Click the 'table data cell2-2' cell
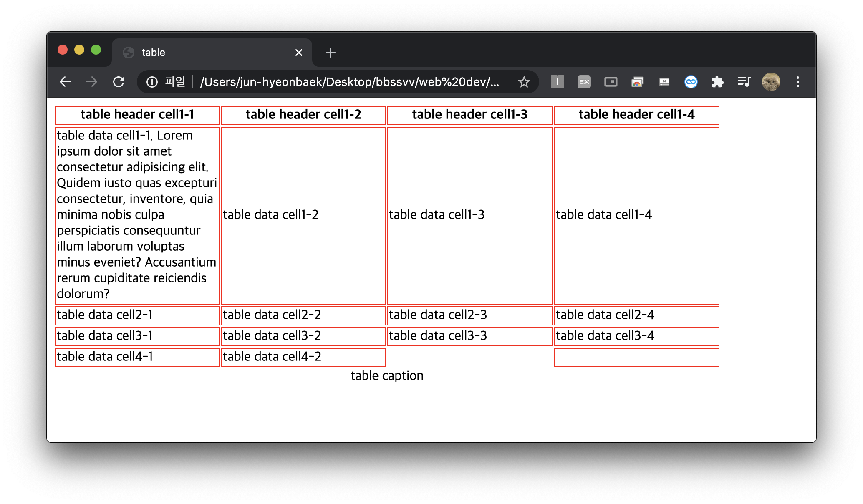 click(x=272, y=315)
